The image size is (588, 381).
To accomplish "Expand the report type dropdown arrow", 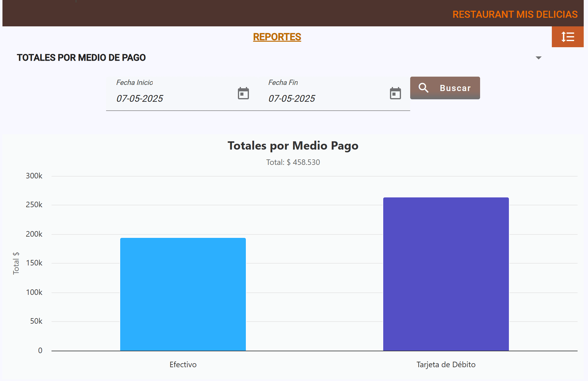I will 538,58.
